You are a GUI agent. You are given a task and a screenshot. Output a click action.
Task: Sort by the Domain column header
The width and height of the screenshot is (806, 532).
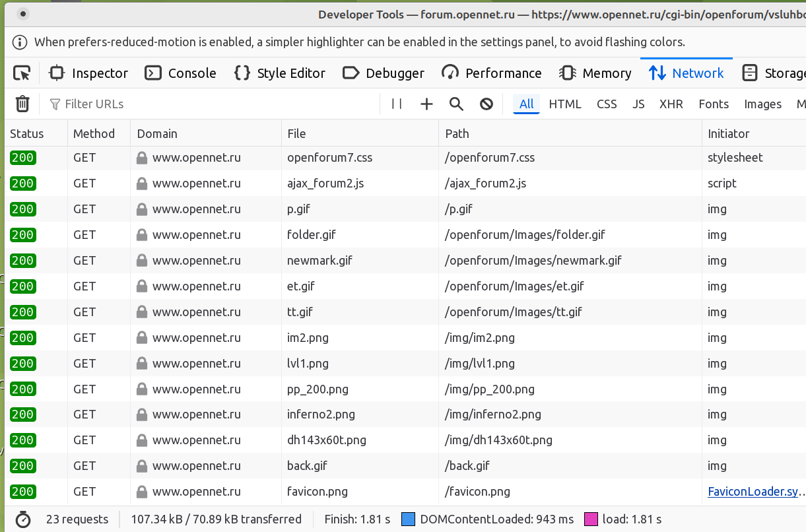(x=206, y=133)
